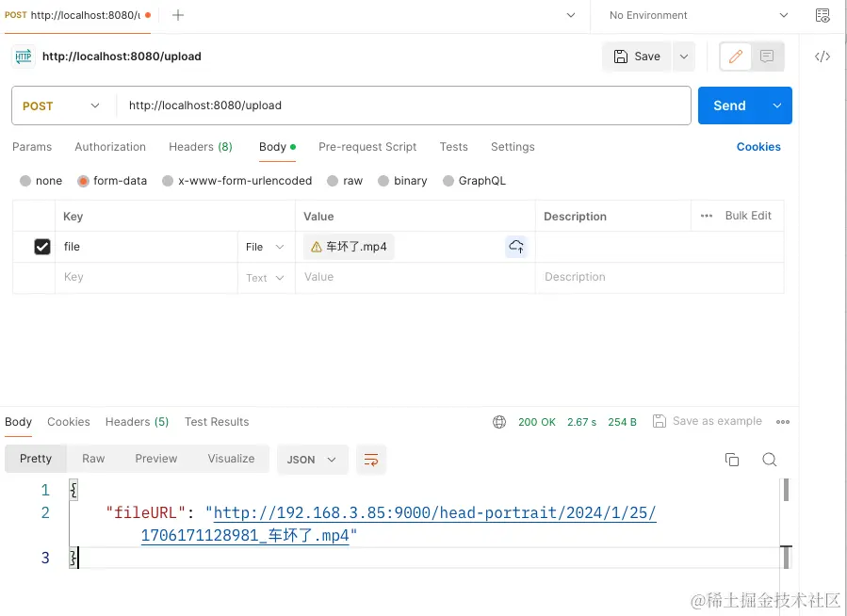The image size is (847, 616).
Task: Uncheck the file key row checkbox
Action: (x=42, y=247)
